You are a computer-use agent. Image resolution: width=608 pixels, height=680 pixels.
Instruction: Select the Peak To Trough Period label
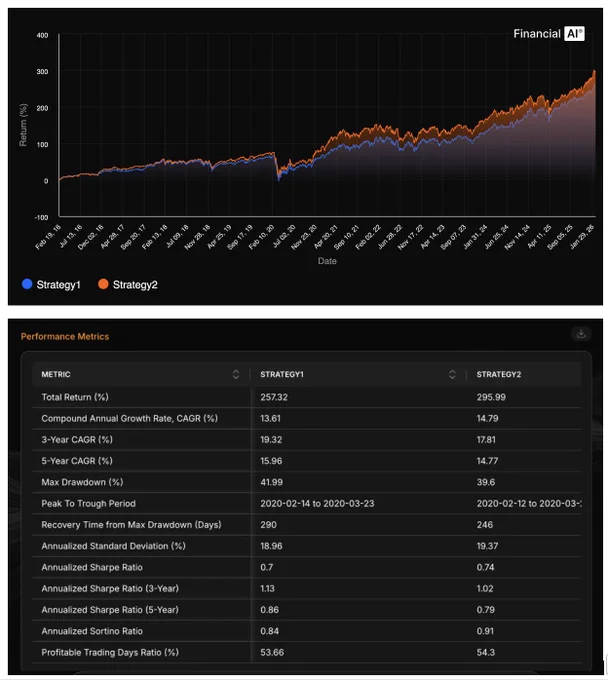[88, 503]
